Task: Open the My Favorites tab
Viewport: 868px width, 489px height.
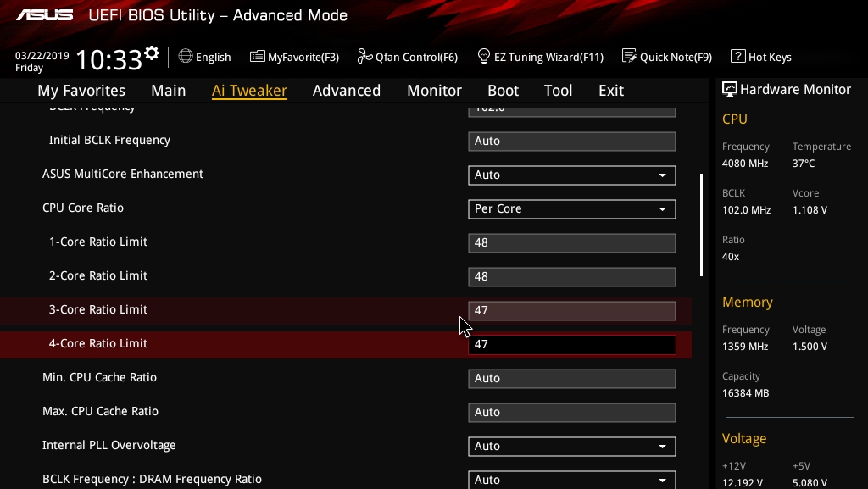Action: (x=81, y=91)
